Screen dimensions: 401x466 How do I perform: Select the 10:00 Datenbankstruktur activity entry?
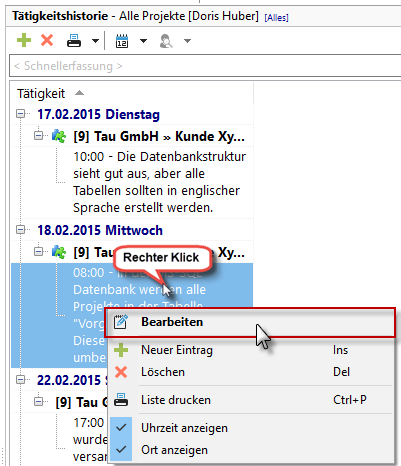[159, 182]
